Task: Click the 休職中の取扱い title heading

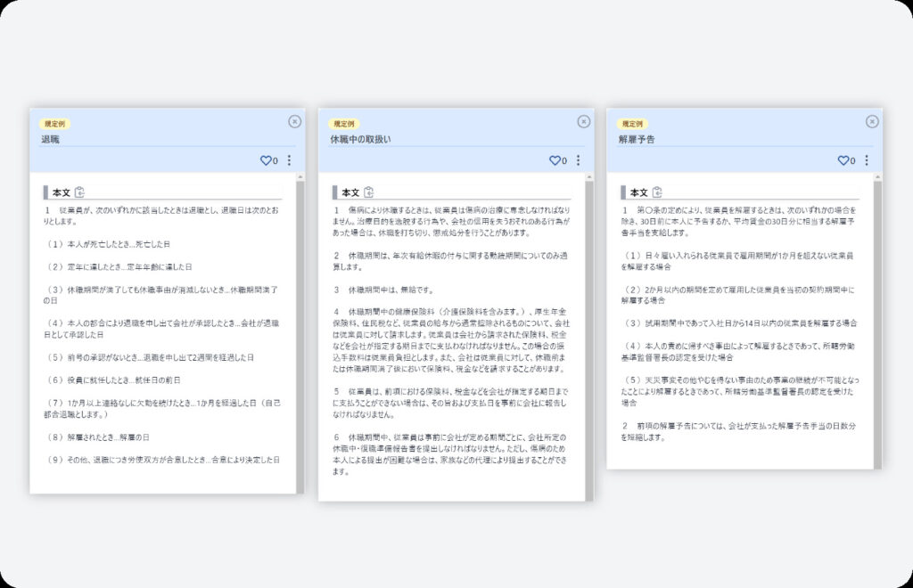Action: pyautogui.click(x=360, y=139)
